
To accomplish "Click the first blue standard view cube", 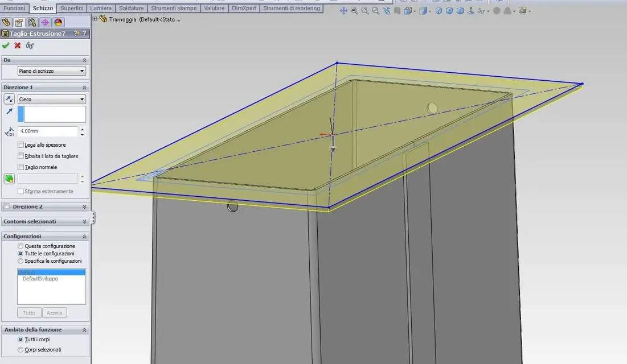I will click(439, 11).
